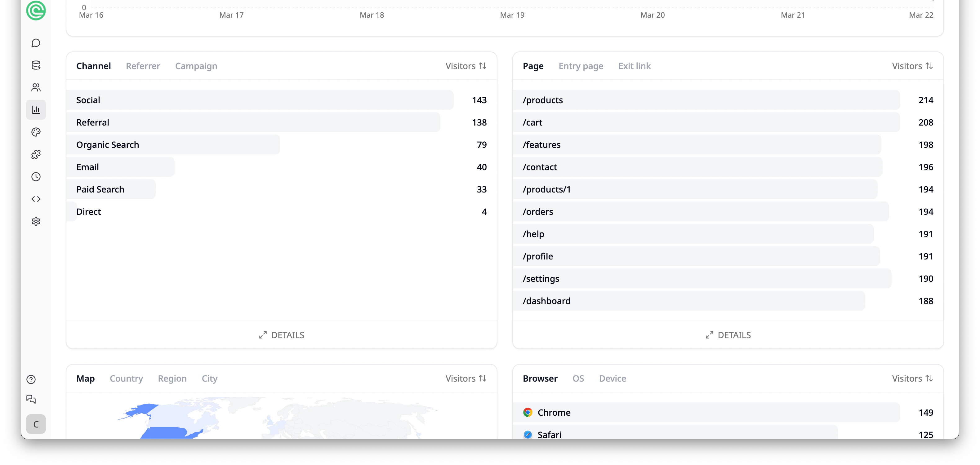Switch to the Country tab in Map panel
This screenshot has width=980, height=465.
tap(126, 378)
